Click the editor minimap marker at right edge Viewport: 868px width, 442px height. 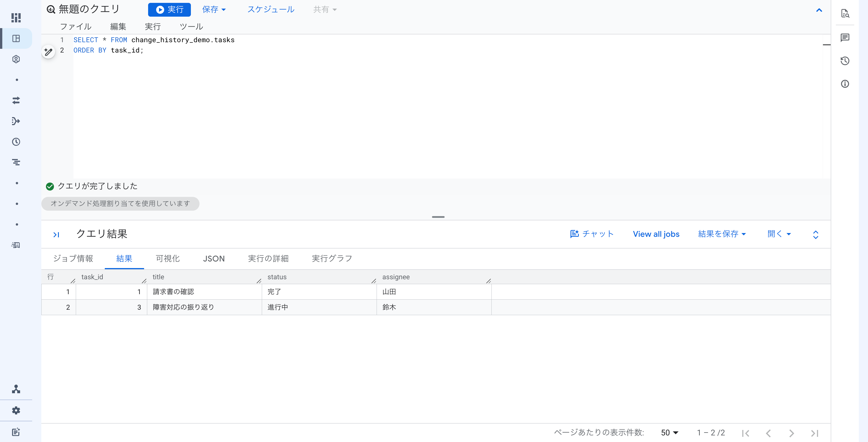[827, 44]
